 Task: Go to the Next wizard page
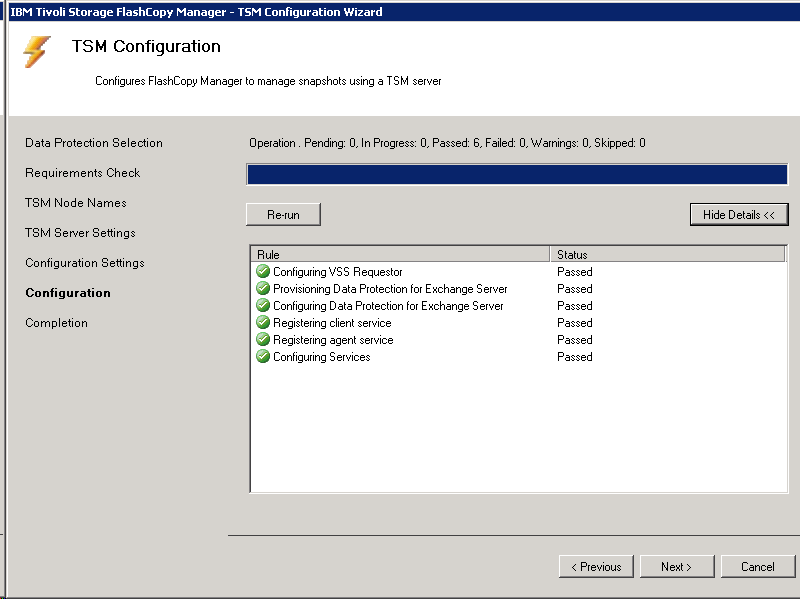pos(676,567)
